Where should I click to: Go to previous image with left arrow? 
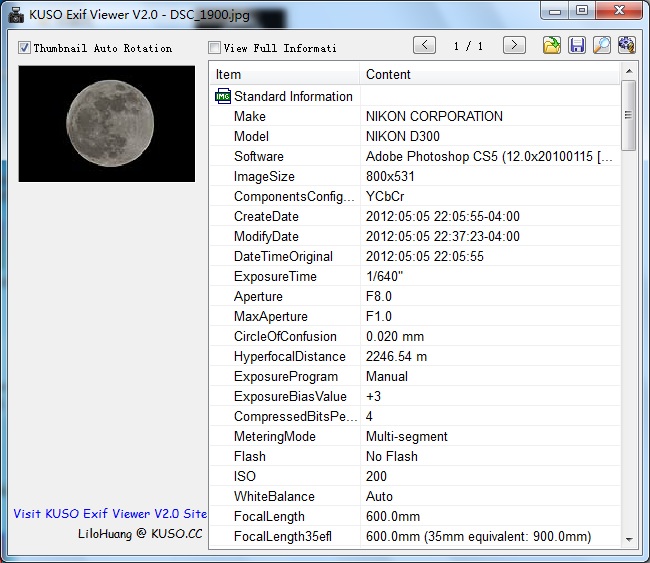[424, 45]
